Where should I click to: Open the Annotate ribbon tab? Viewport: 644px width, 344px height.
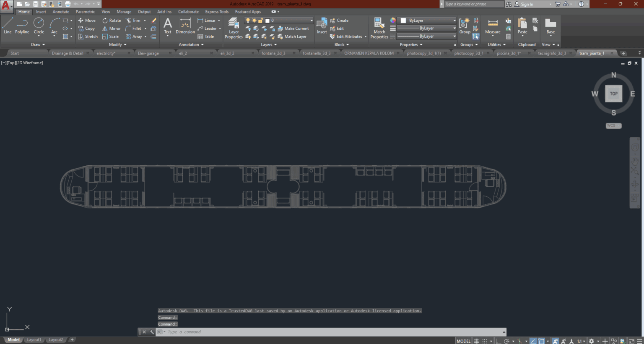[60, 11]
